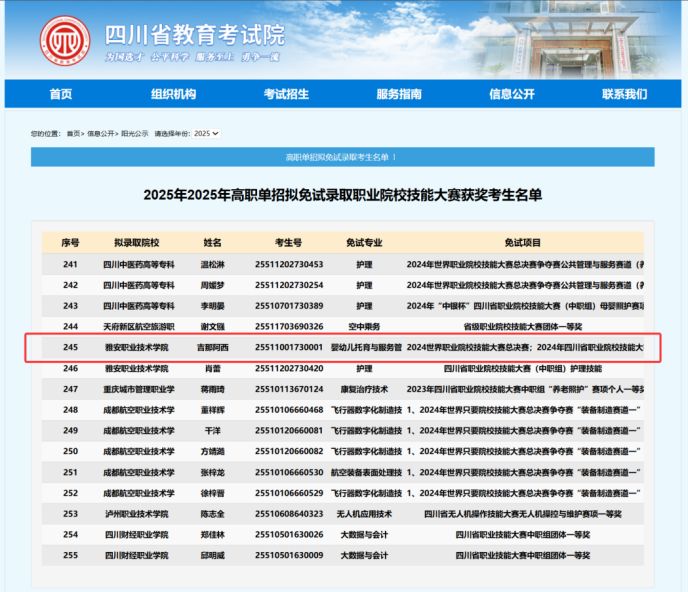Click the 序号 column header
The height and width of the screenshot is (592, 688).
pos(70,243)
